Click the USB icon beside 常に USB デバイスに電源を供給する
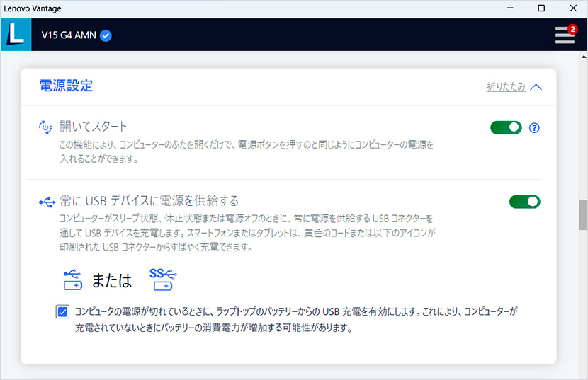The width and height of the screenshot is (588, 380). (x=47, y=202)
